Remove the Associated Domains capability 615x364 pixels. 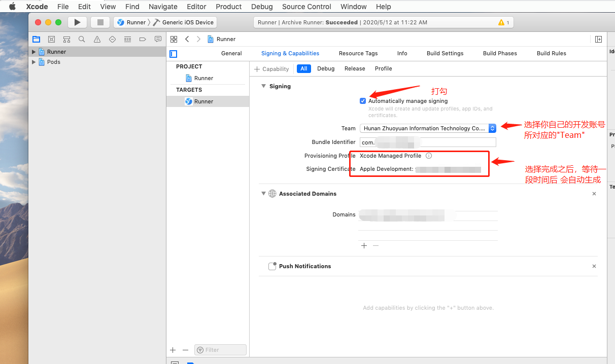click(594, 194)
